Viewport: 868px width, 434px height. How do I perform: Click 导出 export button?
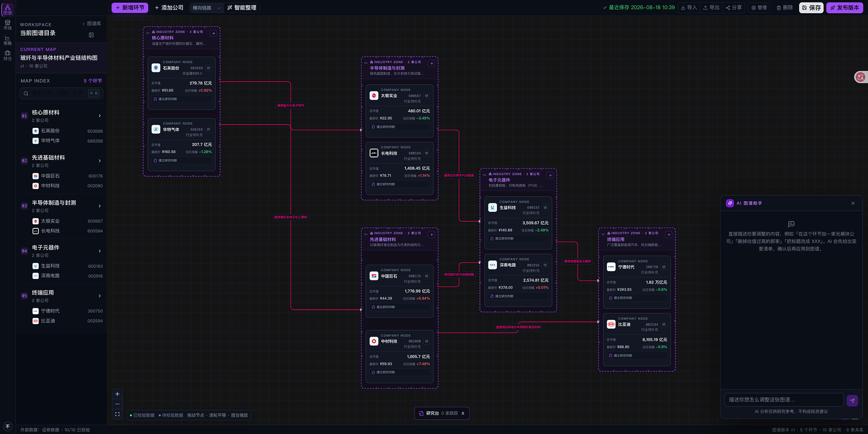point(712,8)
